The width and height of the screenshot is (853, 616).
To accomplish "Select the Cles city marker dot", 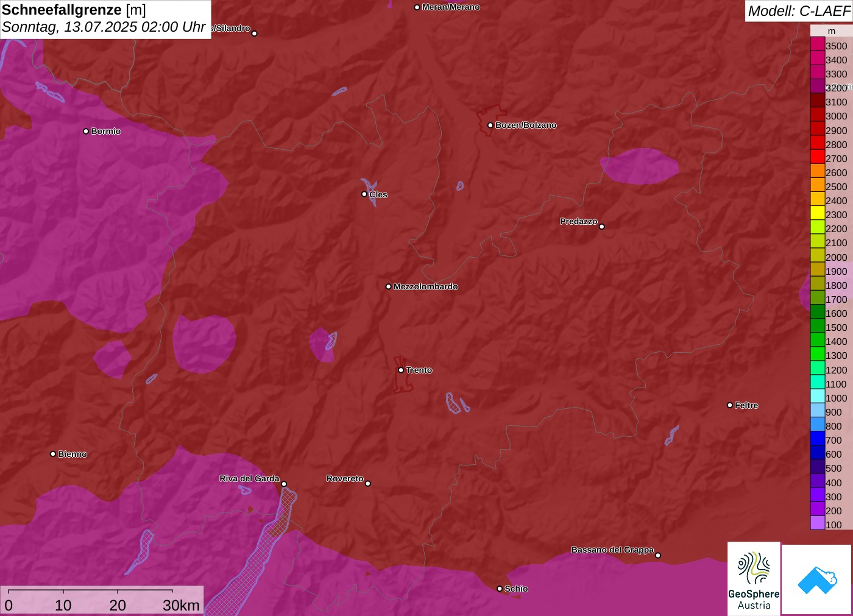I will click(x=364, y=194).
